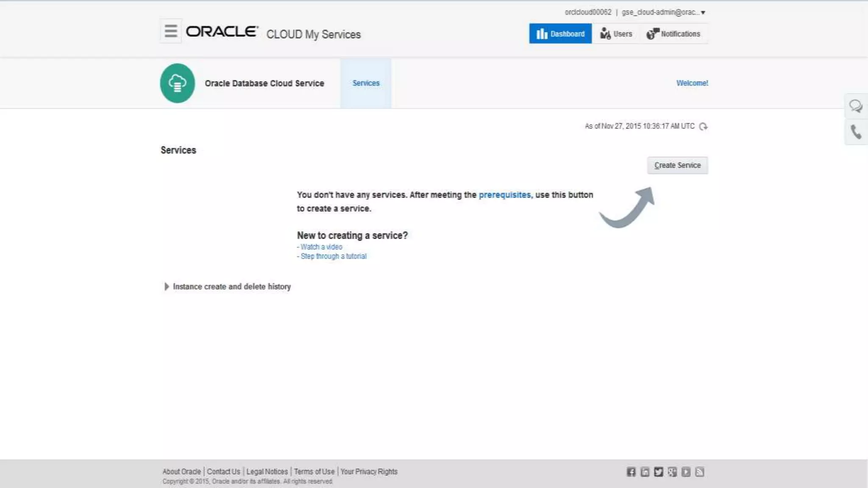The width and height of the screenshot is (868, 488).
Task: Open About Oracle footer link
Action: [x=181, y=471]
